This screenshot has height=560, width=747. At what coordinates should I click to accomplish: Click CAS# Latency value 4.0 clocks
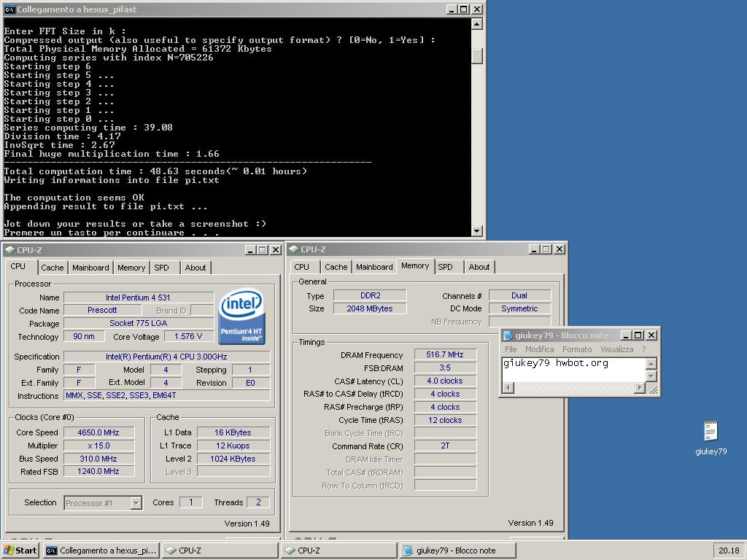point(445,381)
